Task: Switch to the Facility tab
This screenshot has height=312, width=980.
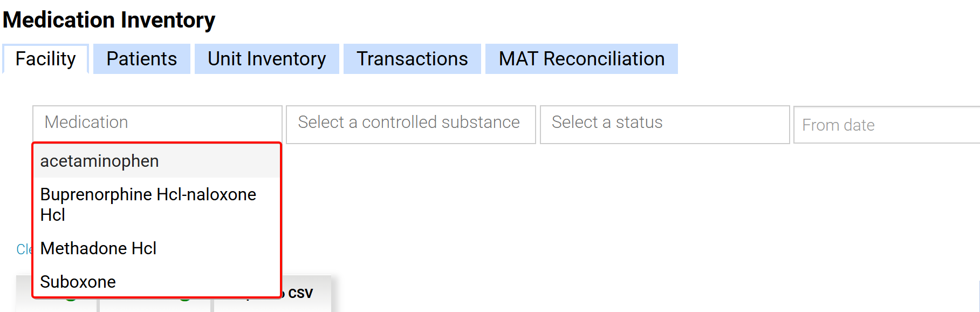Action: (x=45, y=59)
